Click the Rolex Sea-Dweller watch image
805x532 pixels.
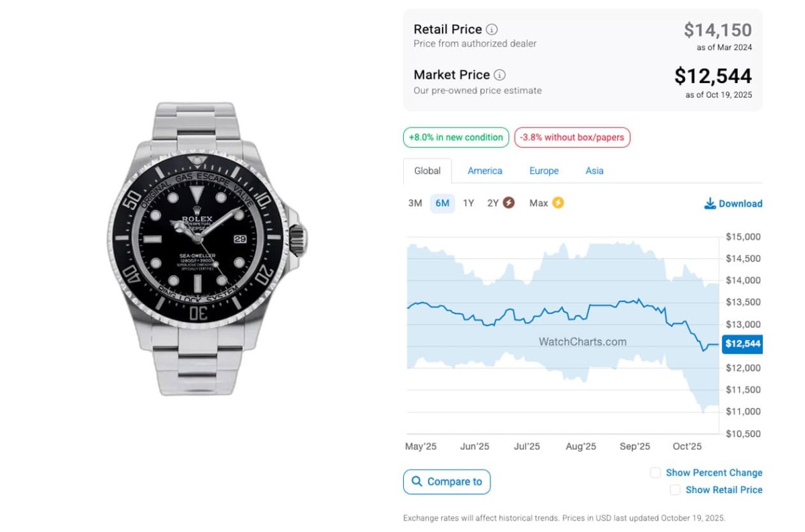pos(207,248)
